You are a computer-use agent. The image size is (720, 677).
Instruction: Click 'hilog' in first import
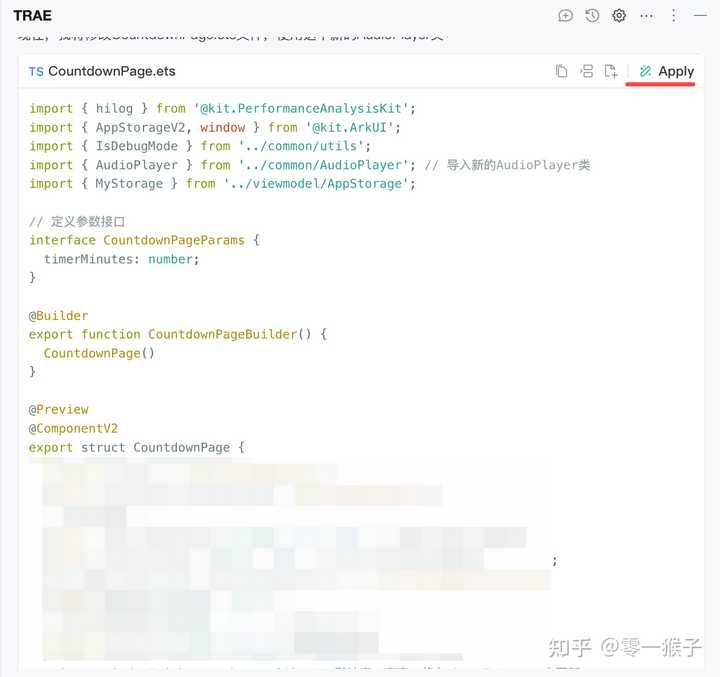(x=114, y=109)
